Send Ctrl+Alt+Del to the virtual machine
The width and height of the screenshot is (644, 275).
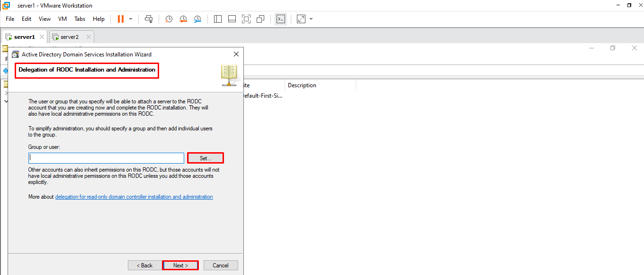[x=149, y=19]
